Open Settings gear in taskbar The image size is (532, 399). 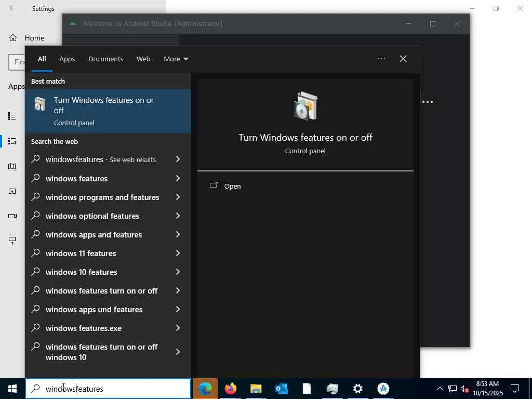(357, 389)
